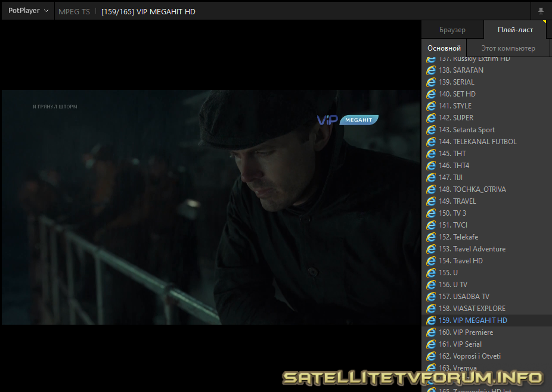Viewport: 552px width, 392px height.
Task: Click the stream icon beside 145. THT
Action: [x=431, y=154]
